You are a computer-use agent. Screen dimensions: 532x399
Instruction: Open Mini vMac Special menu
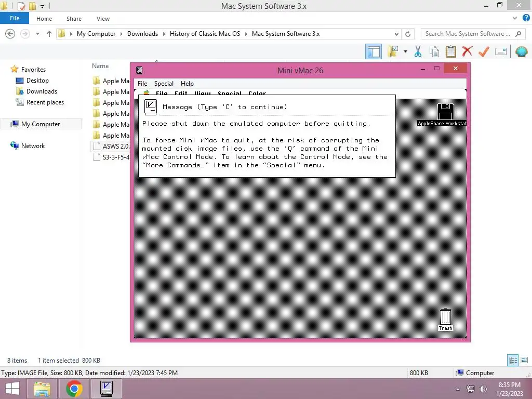click(164, 84)
